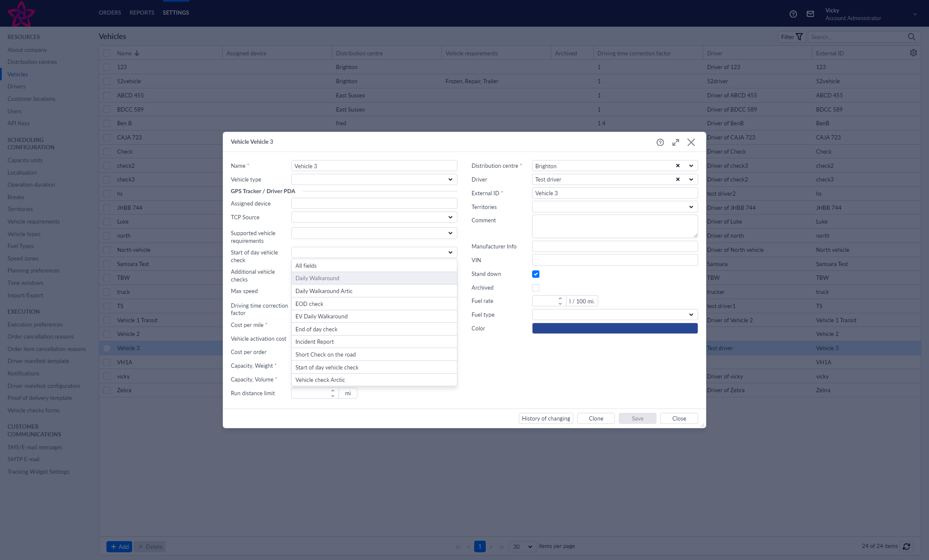Clear the Test driver selection
Screen dimensions: 929x560
click(678, 179)
